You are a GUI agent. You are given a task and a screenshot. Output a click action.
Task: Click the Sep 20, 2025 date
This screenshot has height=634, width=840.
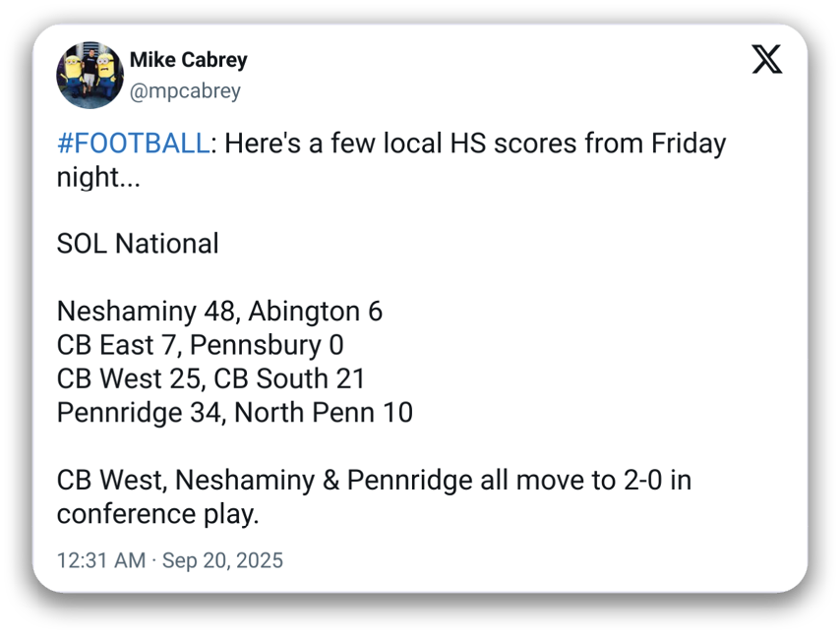[x=222, y=561]
